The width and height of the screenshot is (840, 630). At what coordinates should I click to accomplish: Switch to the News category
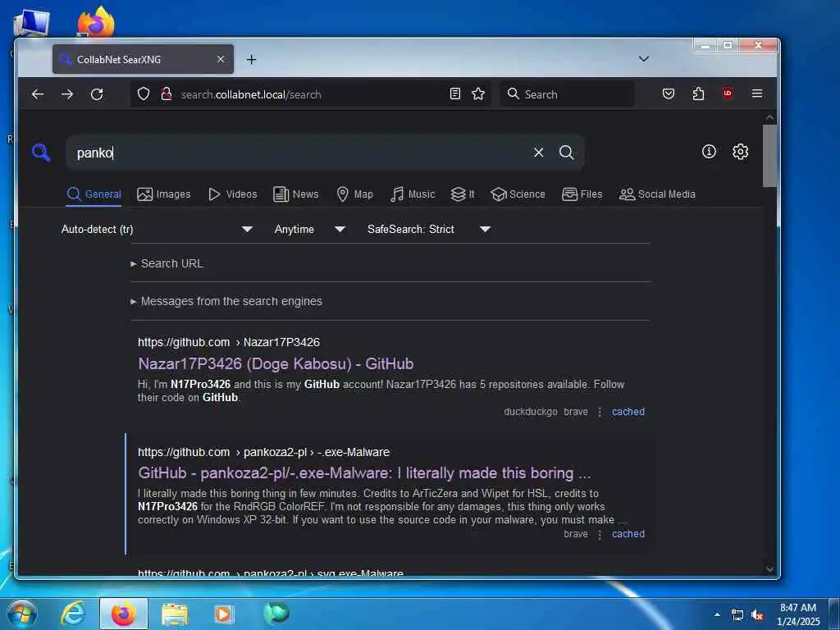(295, 194)
